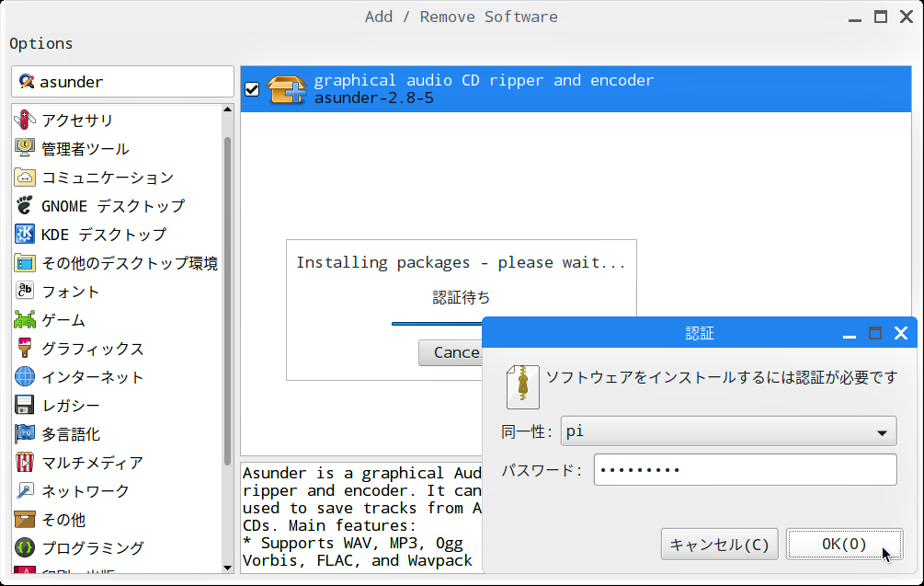The image size is (924, 586).
Task: Click the 多言語化 flag icon
Action: pos(25,434)
